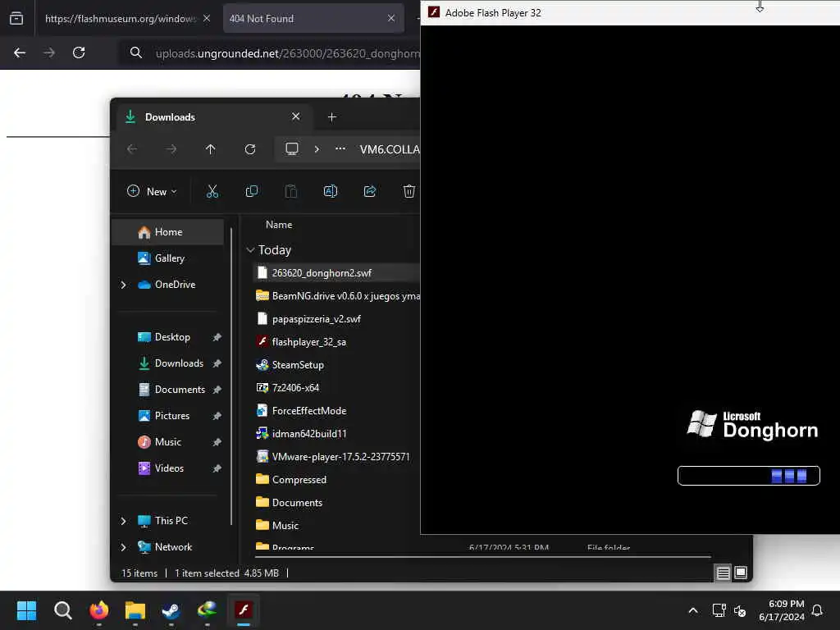This screenshot has height=630, width=840.
Task: Click the Share icon in Explorer toolbar
Action: [x=370, y=191]
